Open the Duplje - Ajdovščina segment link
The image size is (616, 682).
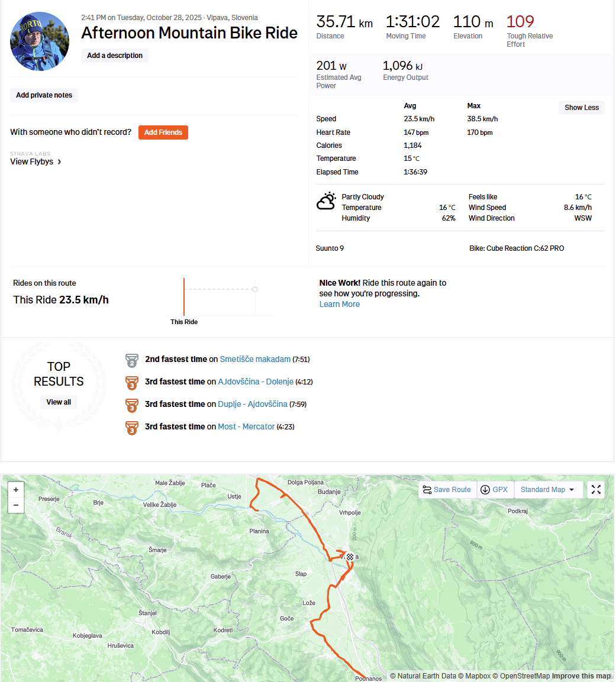coord(252,404)
